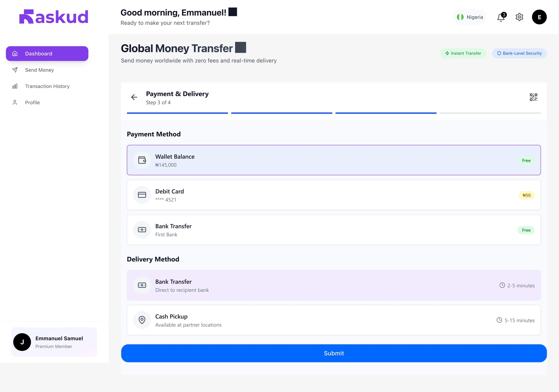559x392 pixels.
Task: Click the J avatar in sidebar footer
Action: [22, 342]
